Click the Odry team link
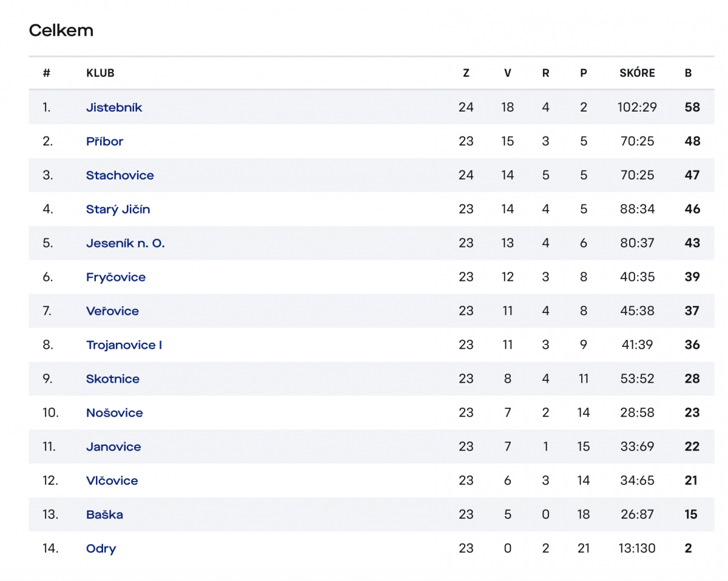Screen dimensions: 728x581 (101, 549)
